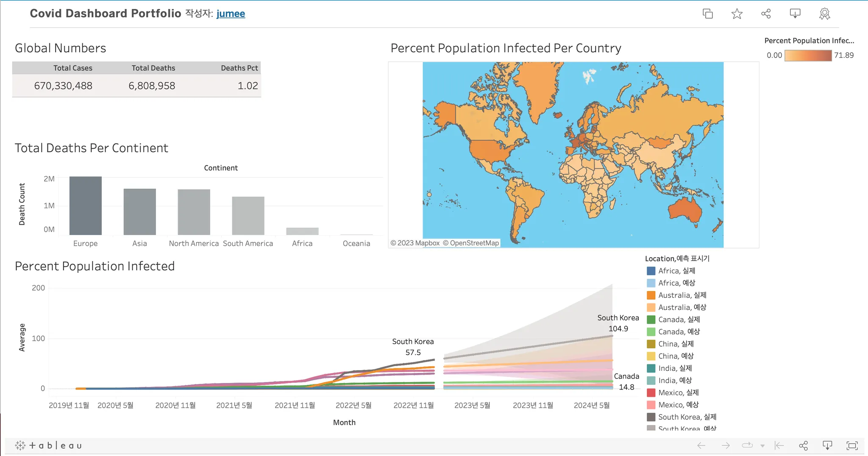868x456 pixels.
Task: Click the undo arrow in footer toolbar
Action: [x=701, y=445]
